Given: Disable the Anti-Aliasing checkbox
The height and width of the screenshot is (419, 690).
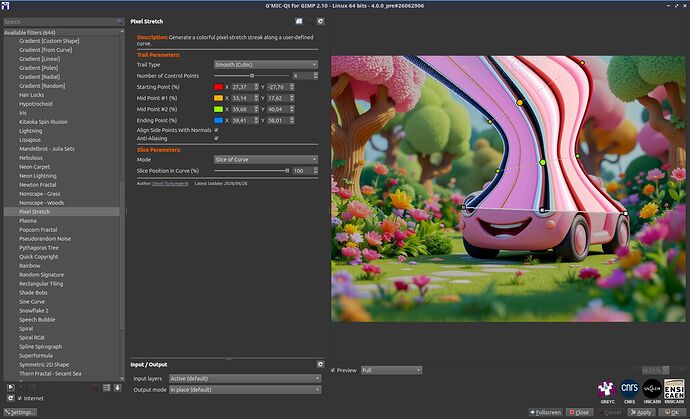Looking at the screenshot, I should [216, 138].
